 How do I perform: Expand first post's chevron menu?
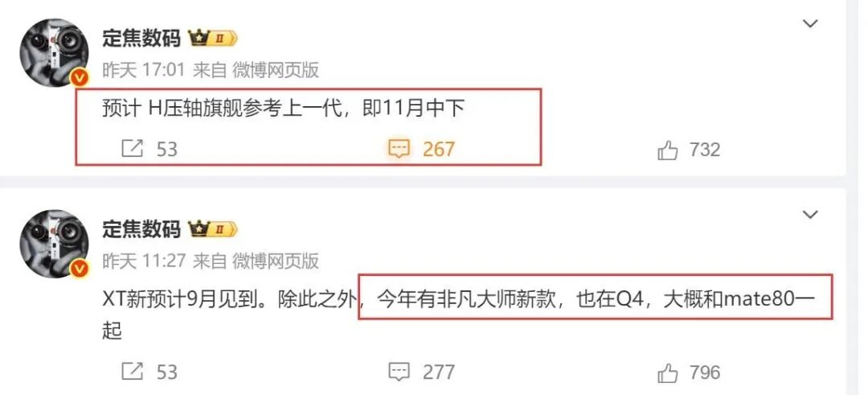[810, 24]
